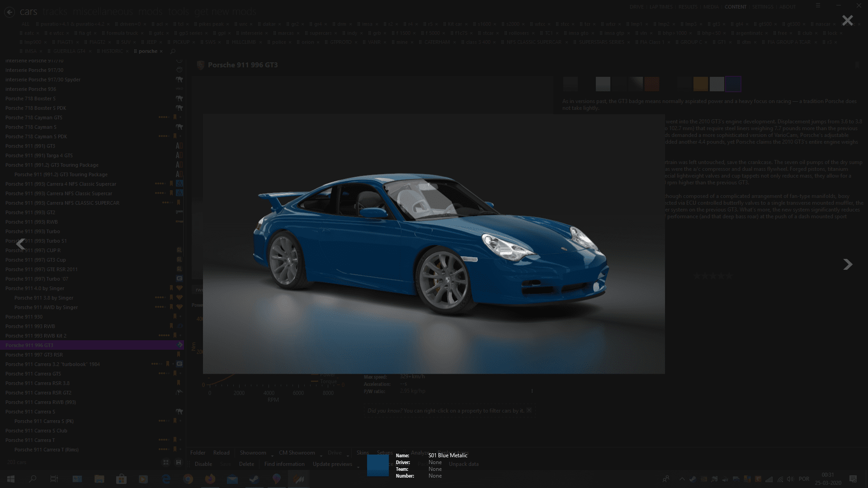Remove the GUERILLA GT4 filter tag
Viewport: 868px width, 488px height.
click(x=90, y=51)
